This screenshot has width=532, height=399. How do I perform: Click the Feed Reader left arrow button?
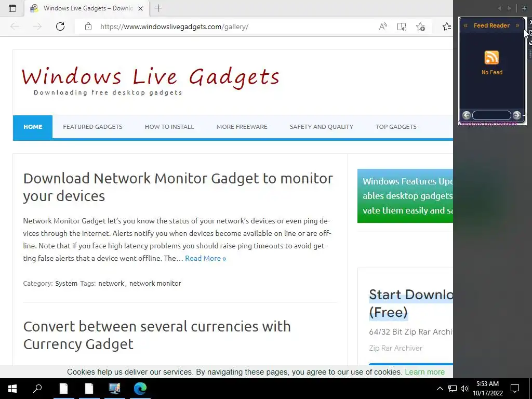tap(467, 115)
